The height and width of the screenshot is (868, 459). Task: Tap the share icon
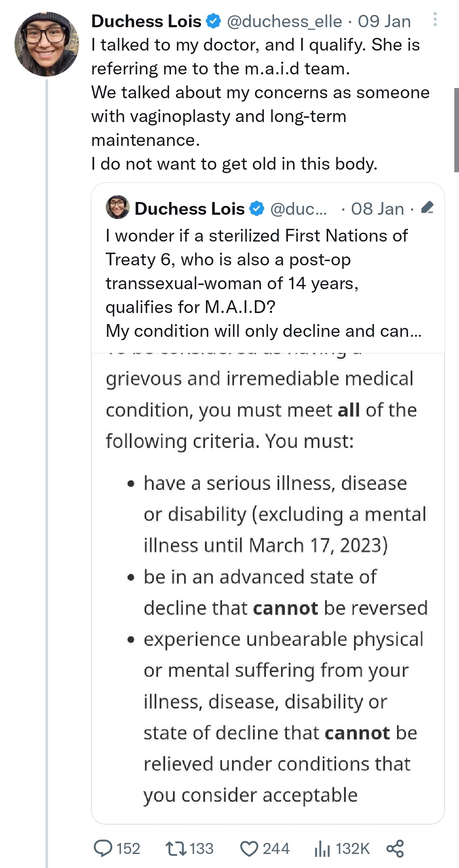click(x=395, y=848)
